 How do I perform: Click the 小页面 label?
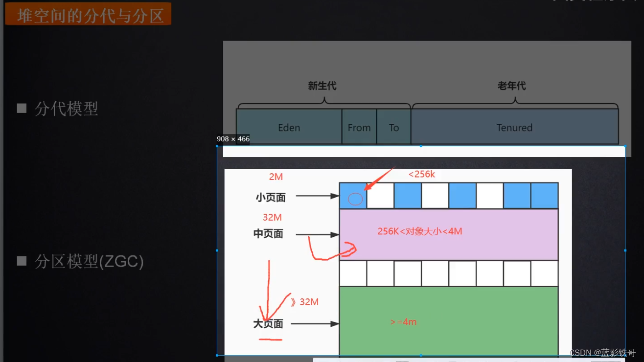pos(271,198)
